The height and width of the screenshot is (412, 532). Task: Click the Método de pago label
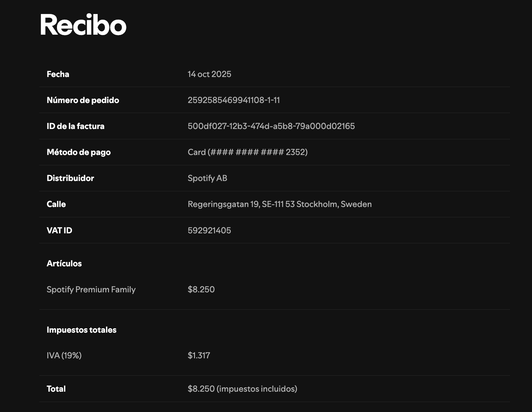click(x=79, y=152)
